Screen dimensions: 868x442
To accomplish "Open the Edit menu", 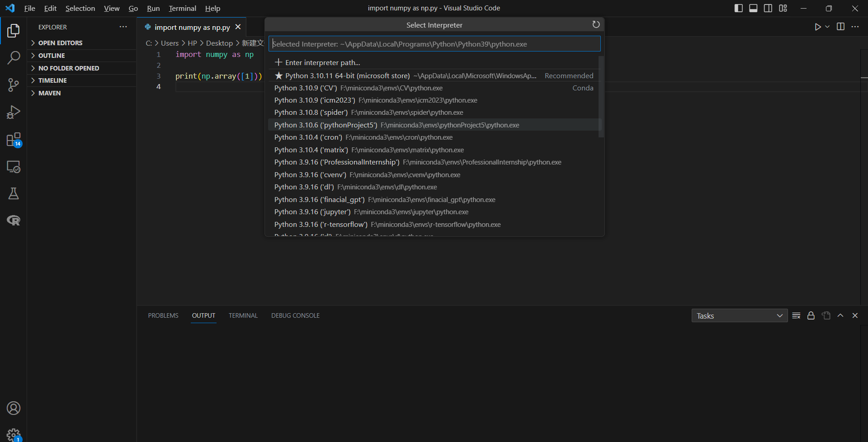I will 50,8.
